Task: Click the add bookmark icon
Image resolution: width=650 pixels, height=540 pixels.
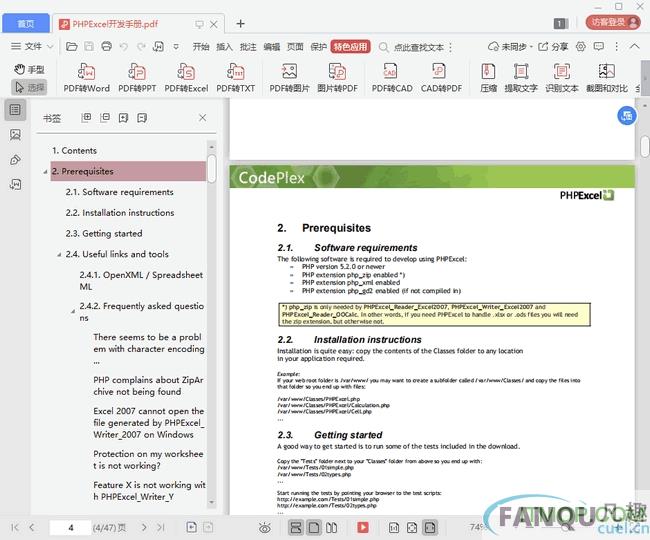Action: click(x=124, y=118)
